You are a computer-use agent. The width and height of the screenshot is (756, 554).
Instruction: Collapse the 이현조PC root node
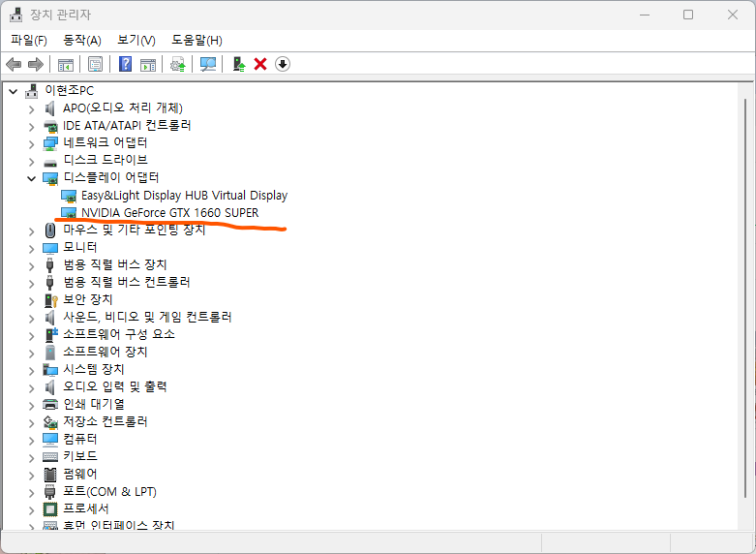tap(13, 91)
